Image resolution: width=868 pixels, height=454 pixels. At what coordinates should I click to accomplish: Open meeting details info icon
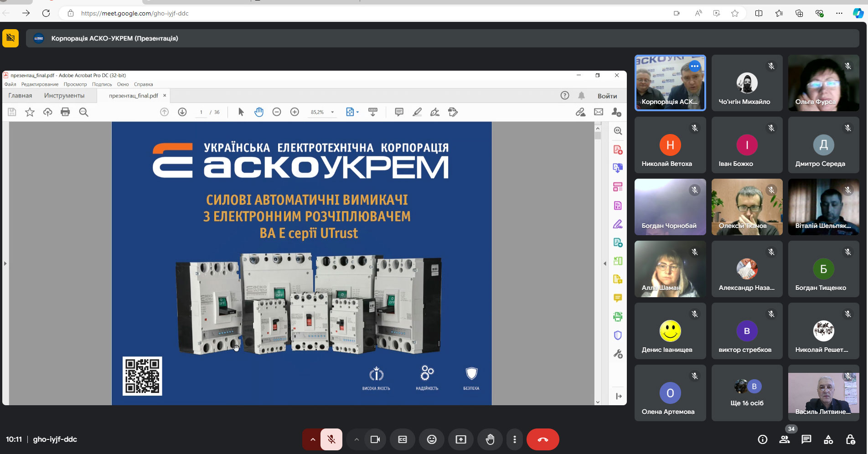tap(762, 439)
